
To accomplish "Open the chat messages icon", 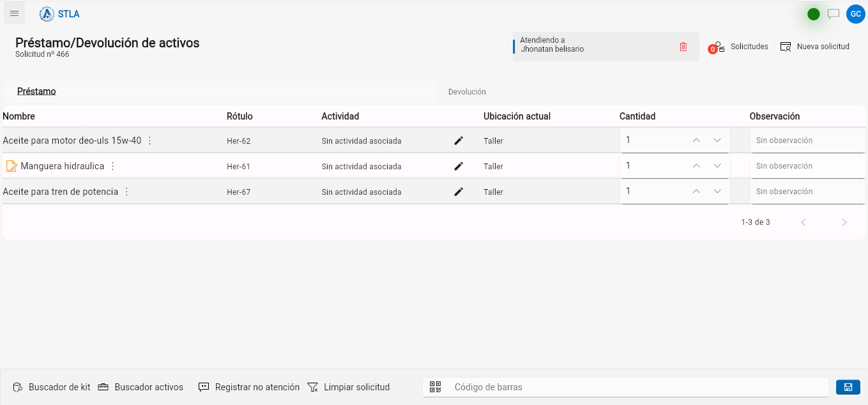I will (x=834, y=13).
